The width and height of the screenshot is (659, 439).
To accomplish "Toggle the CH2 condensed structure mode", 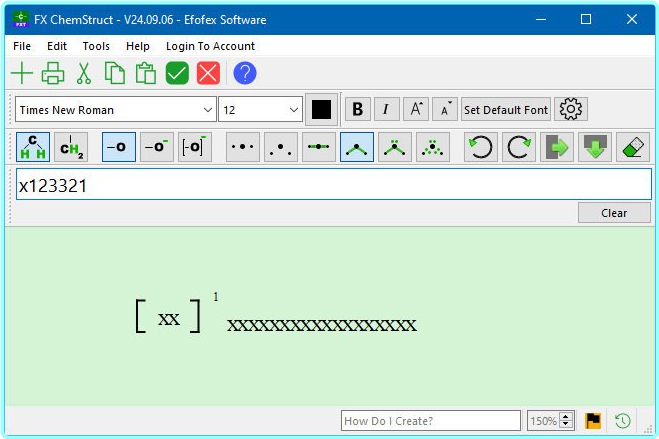I will [71, 147].
